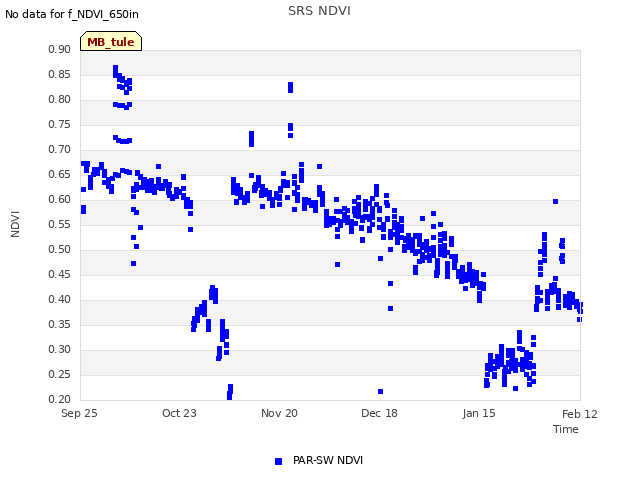Click the 0.85 y-axis tick label

[x=60, y=74]
